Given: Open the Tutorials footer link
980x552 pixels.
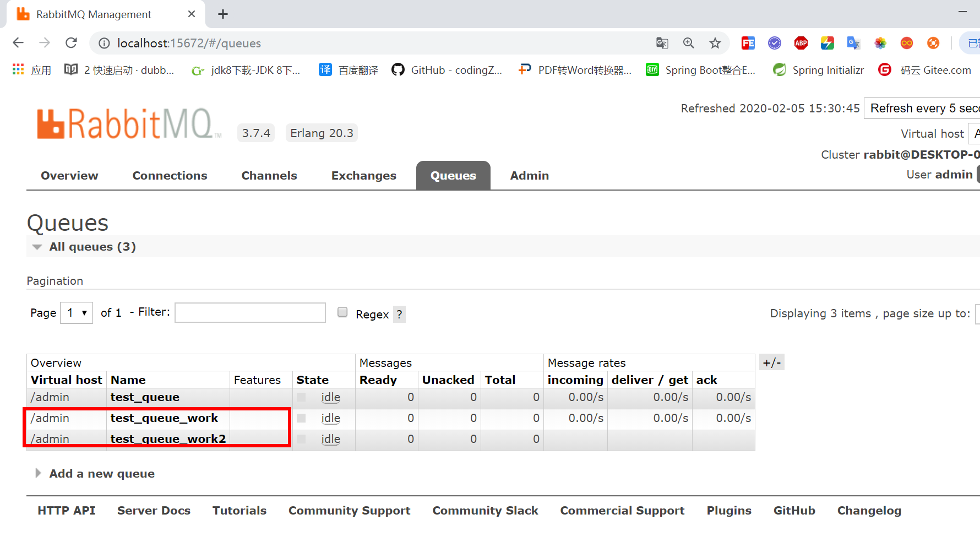Looking at the screenshot, I should (x=239, y=511).
